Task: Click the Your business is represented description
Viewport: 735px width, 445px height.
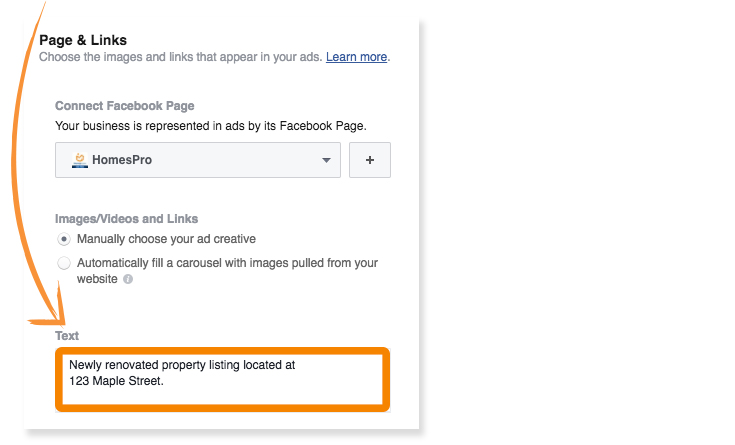Action: pyautogui.click(x=211, y=126)
